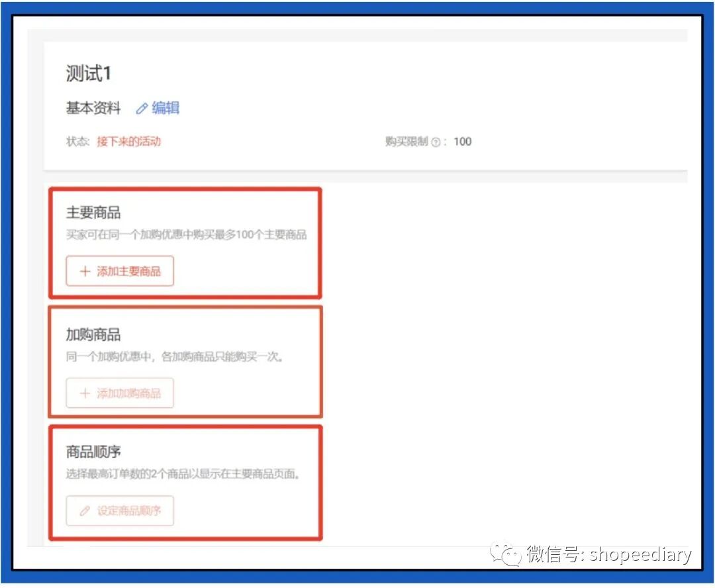Select the 商品顺序 section panel
The image size is (715, 588).
tap(186, 483)
